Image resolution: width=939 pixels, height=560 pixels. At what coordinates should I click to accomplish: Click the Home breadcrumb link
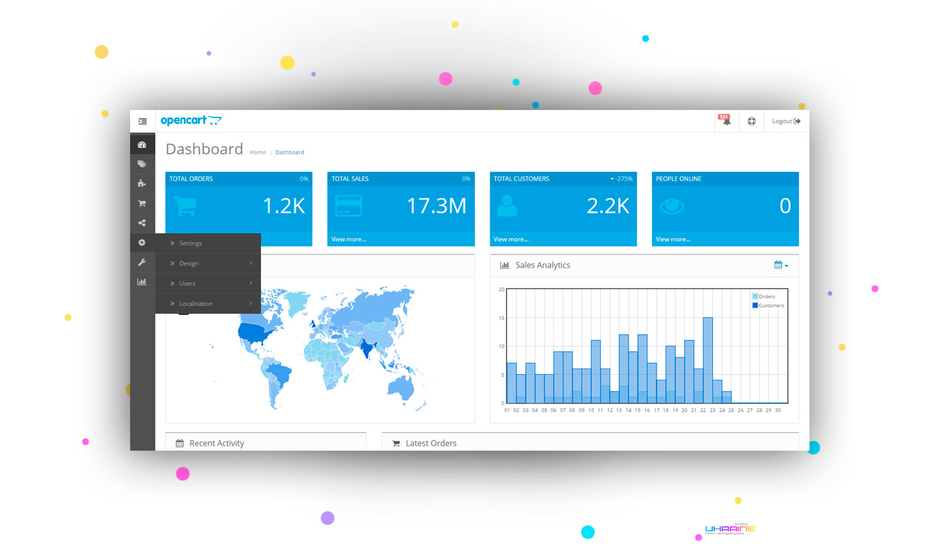258,152
